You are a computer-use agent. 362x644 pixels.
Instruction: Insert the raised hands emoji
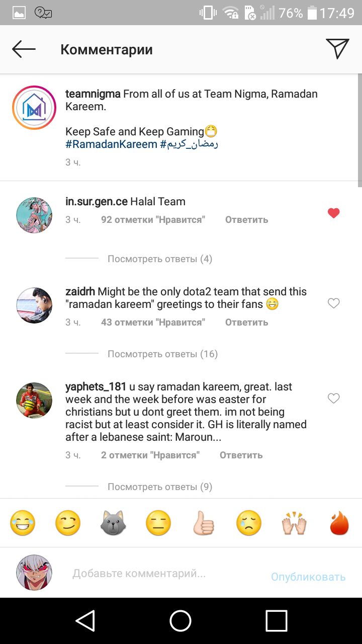[x=294, y=524]
